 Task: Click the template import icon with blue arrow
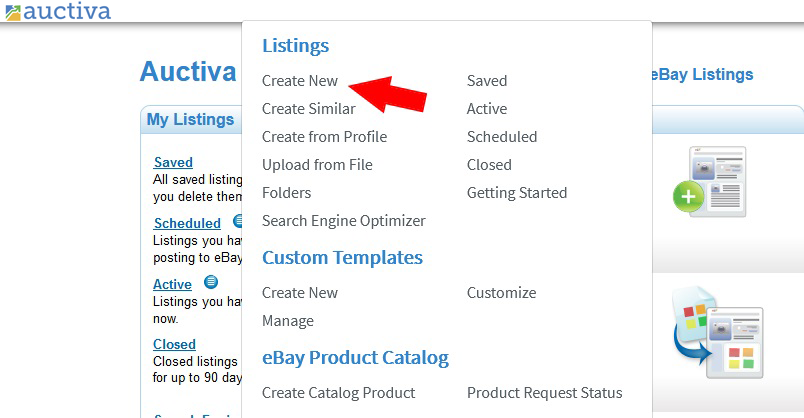pos(717,332)
